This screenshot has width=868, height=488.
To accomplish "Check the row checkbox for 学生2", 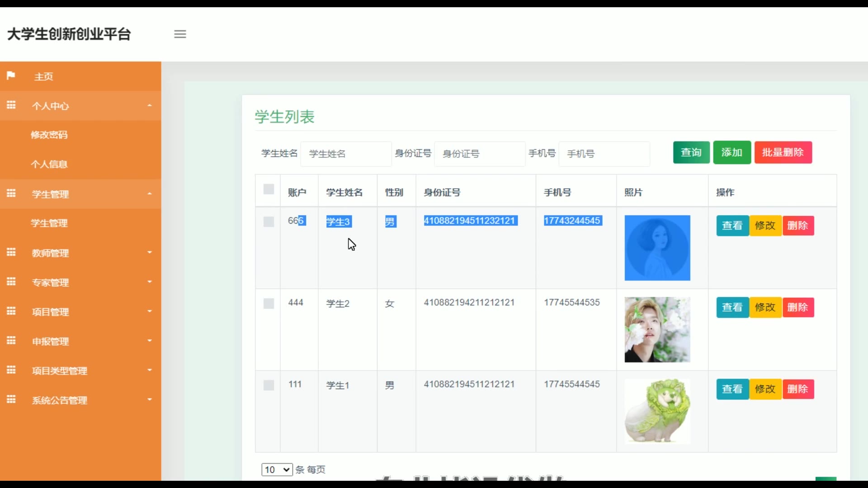I will [x=269, y=304].
